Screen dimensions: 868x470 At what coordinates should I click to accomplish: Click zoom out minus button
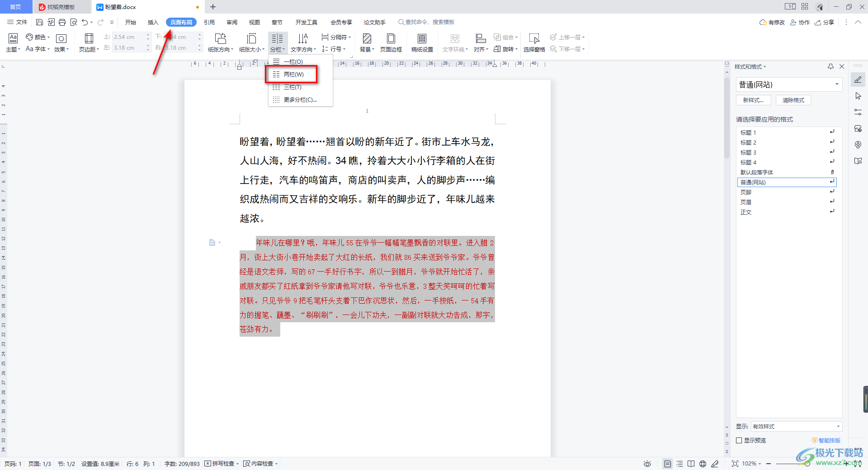pos(769,464)
